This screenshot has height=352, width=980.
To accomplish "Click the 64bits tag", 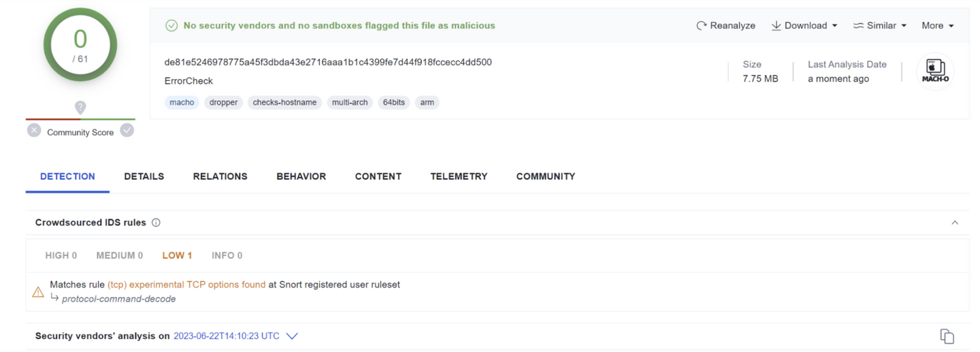I will coord(393,102).
